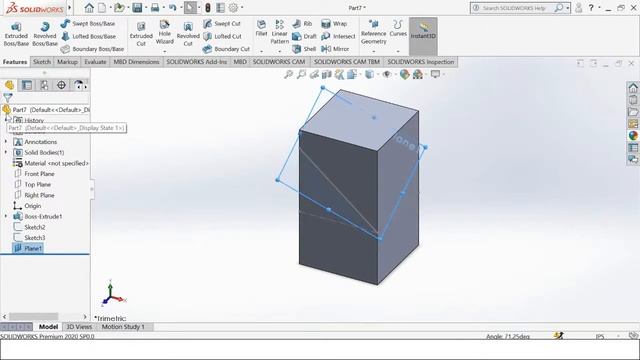Expand the Boss-Extrude1 feature node

6,216
